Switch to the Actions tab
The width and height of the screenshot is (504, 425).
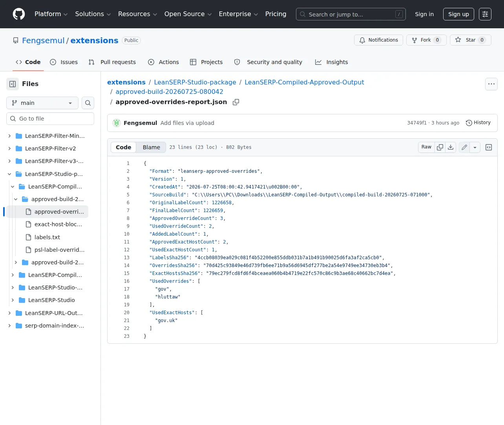click(163, 62)
